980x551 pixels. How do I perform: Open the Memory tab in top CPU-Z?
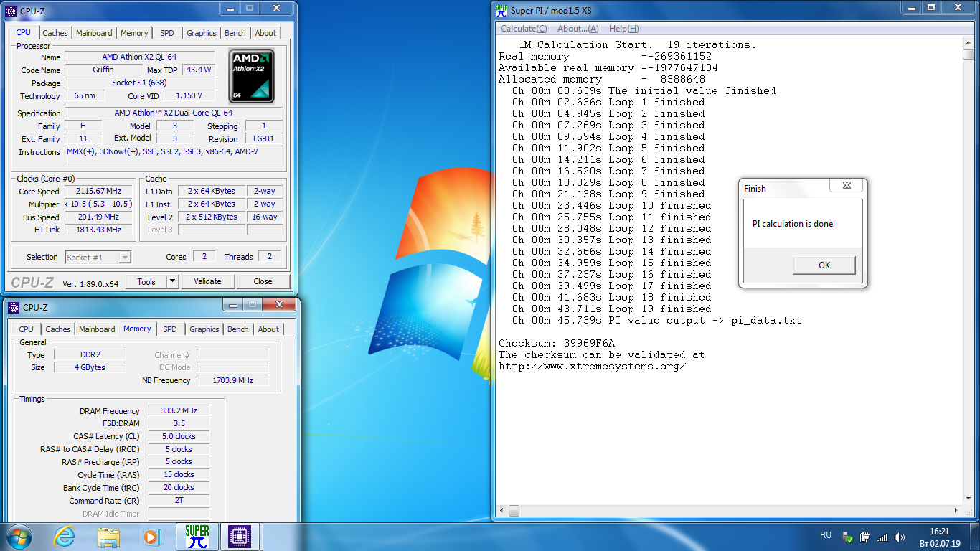134,33
